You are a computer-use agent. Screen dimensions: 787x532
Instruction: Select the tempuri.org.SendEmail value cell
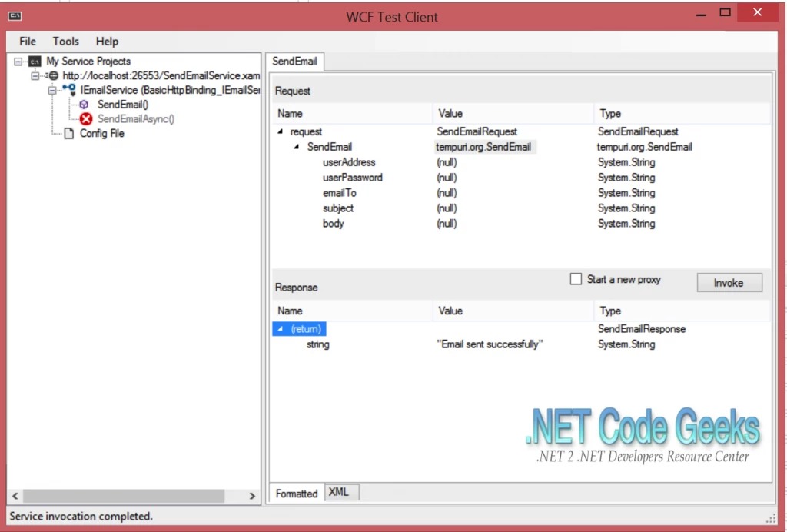point(484,147)
